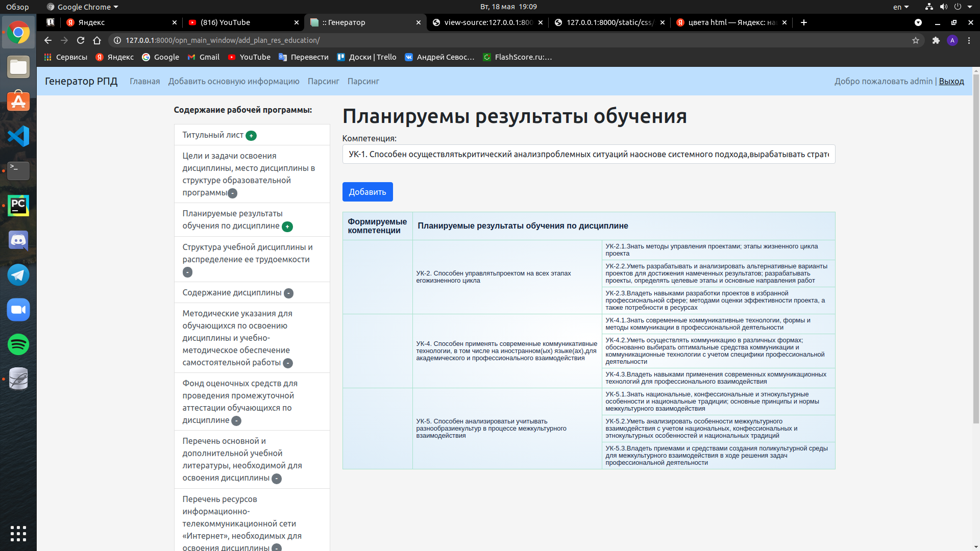Open the Доски | Trello bookmark
Screen dimensions: 980x551
[366, 57]
